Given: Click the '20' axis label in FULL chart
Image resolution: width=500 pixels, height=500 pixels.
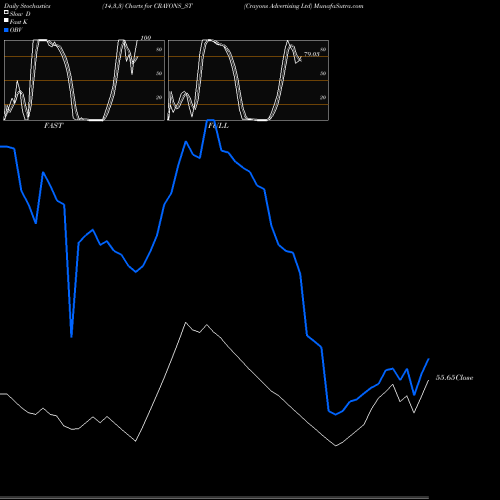Looking at the screenshot, I should click(323, 97).
